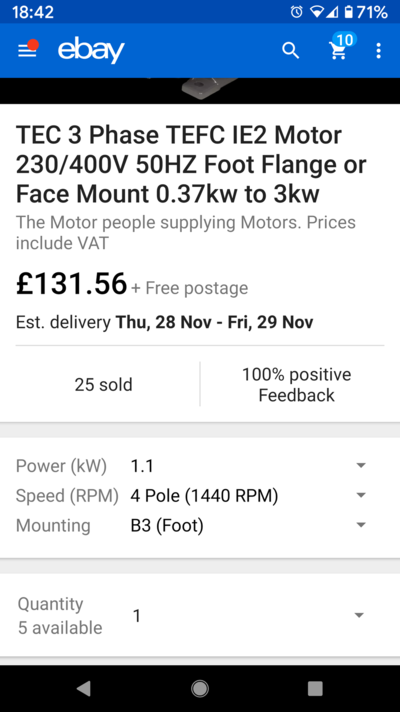View 100% positive Feedback details
Viewport: 400px width, 712px height.
(x=296, y=385)
